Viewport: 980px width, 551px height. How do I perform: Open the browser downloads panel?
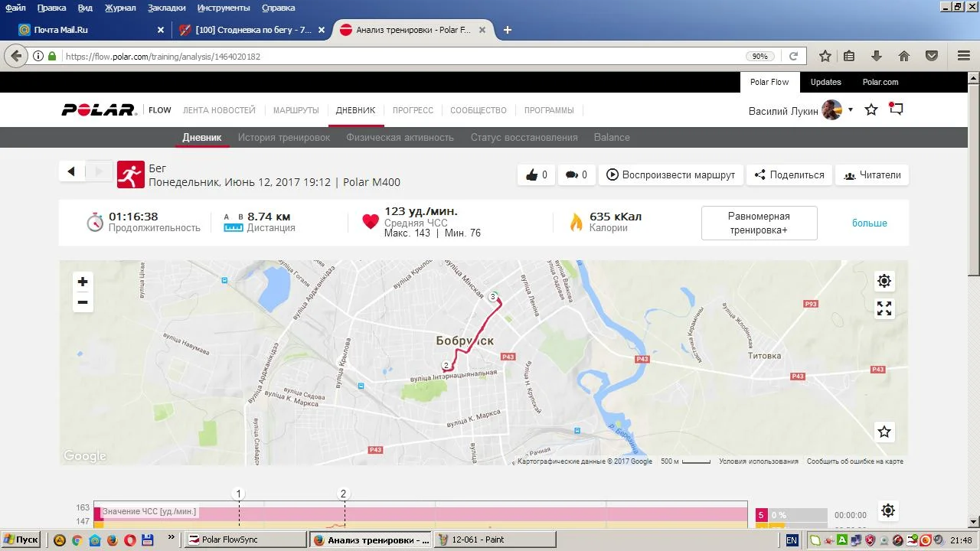click(877, 56)
